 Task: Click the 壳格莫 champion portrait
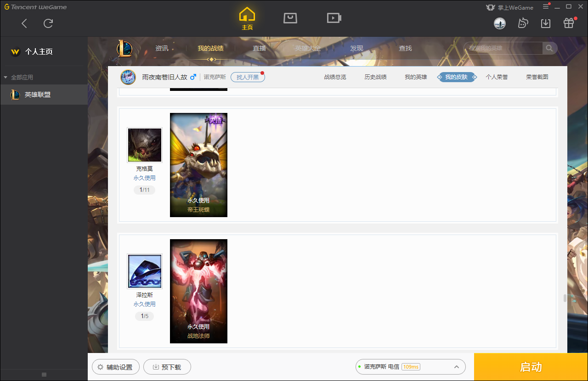click(145, 145)
